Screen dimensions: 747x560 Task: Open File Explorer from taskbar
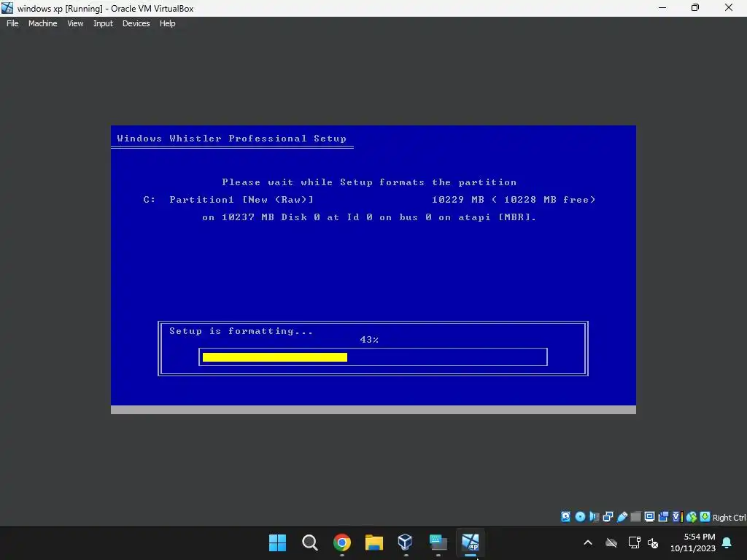374,542
